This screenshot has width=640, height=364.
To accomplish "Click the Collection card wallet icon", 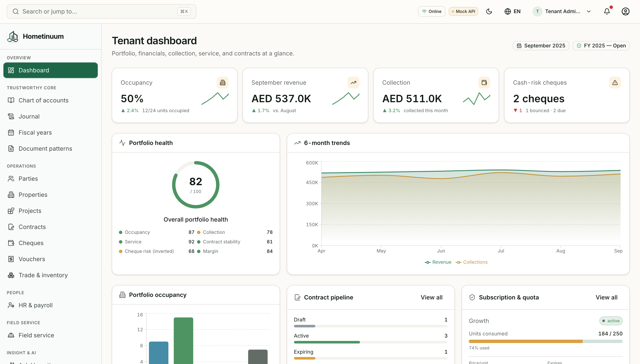I will (x=484, y=83).
